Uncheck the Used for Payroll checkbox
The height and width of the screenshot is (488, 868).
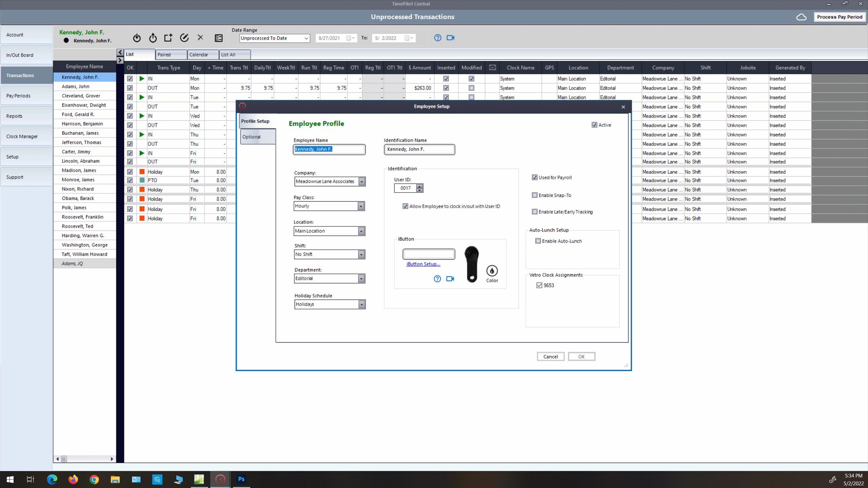pos(535,177)
